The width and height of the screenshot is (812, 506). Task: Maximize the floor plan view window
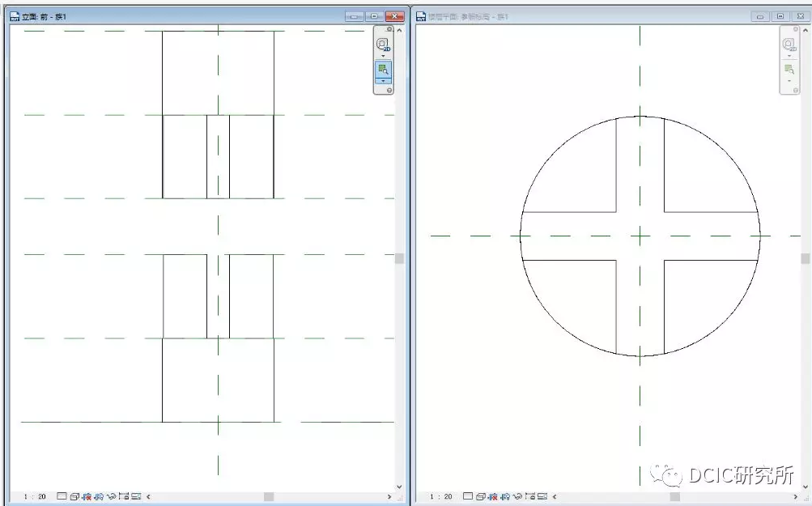pyautogui.click(x=780, y=16)
